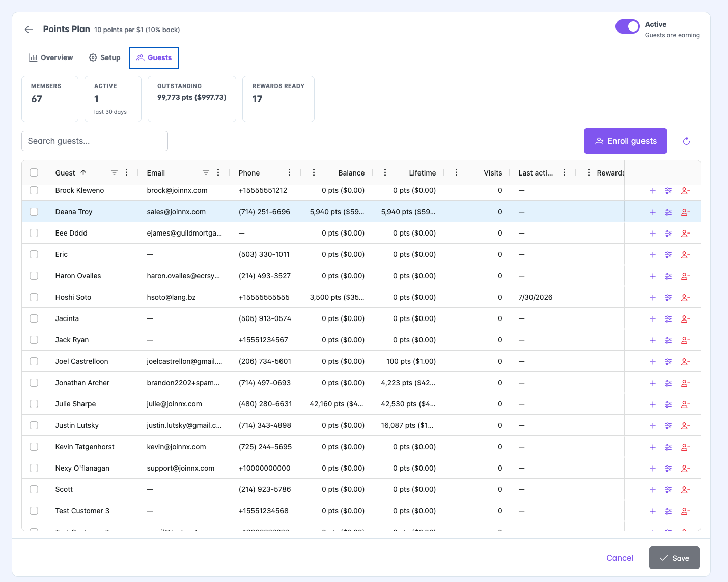
Task: Open filter icon on Guest column
Action: point(115,172)
